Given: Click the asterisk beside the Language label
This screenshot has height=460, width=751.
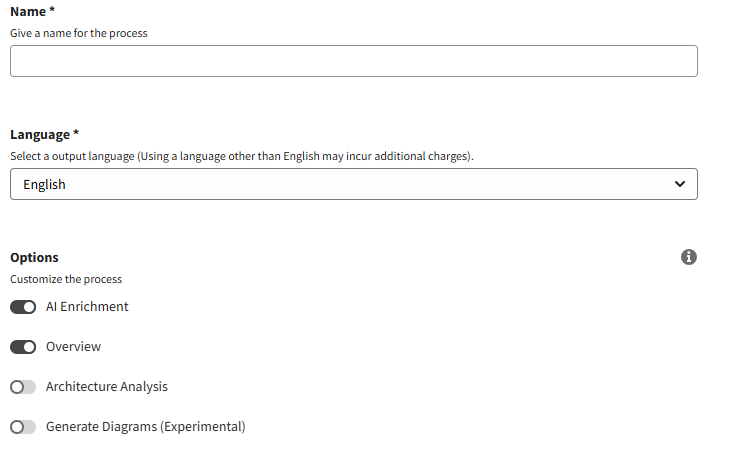Looking at the screenshot, I should (76, 133).
